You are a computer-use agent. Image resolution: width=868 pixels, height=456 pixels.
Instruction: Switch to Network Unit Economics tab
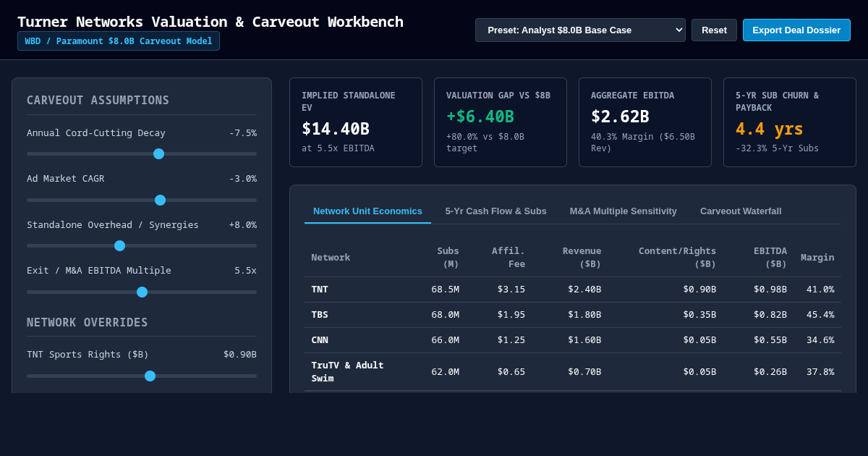(x=367, y=211)
